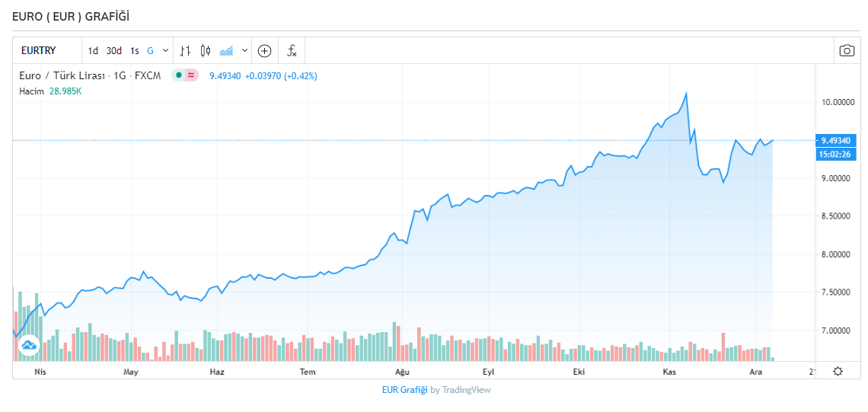Open chart settings via the gear icon
Viewport: 868px width, 412px height.
838,371
